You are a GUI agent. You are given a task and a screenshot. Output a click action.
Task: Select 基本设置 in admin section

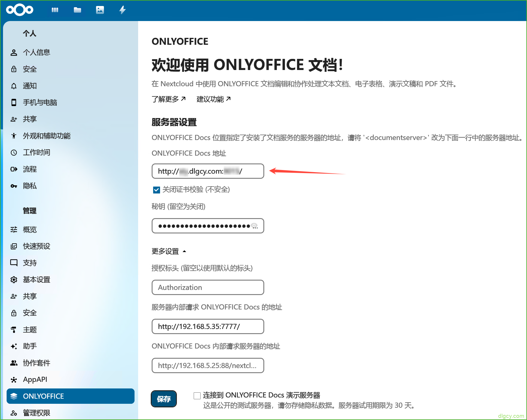click(x=71, y=280)
